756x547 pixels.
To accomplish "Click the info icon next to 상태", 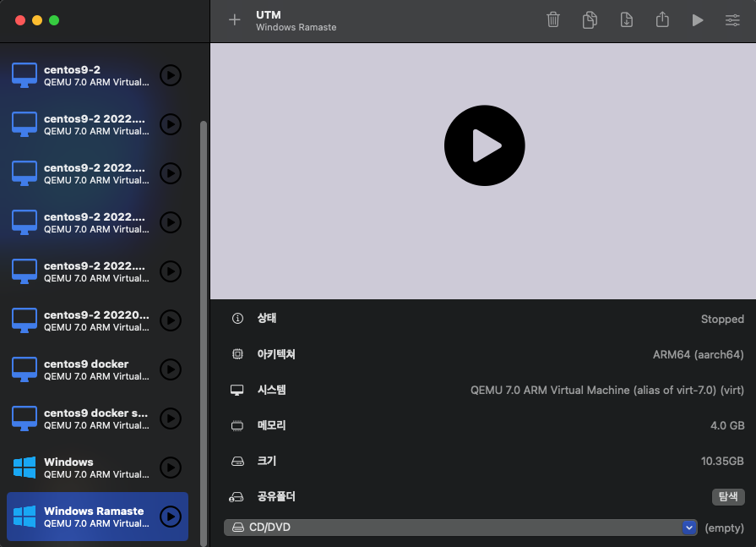I will (237, 319).
